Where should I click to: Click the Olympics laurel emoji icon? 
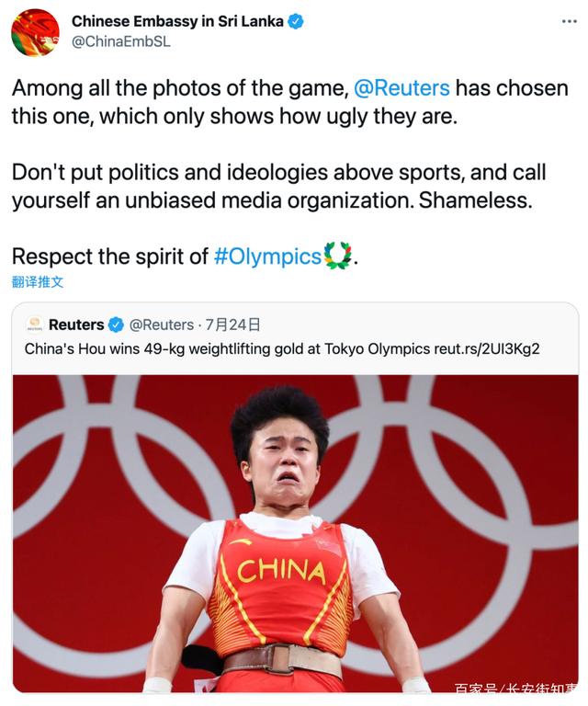click(x=338, y=256)
